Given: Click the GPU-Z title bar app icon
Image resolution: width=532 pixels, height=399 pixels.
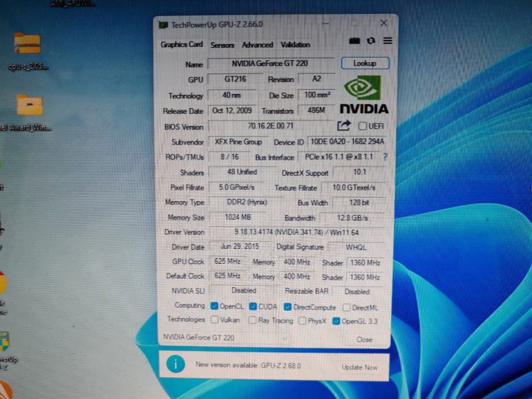Looking at the screenshot, I should click(x=163, y=25).
